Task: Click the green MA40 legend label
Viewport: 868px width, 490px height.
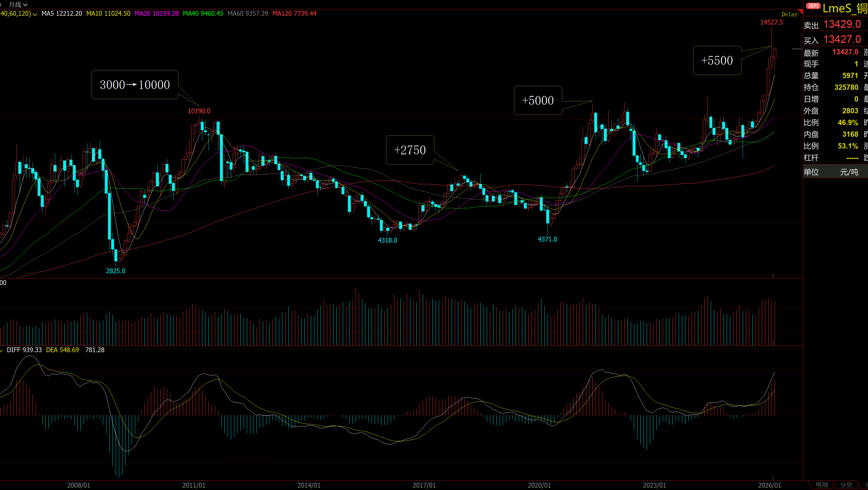Action: (x=203, y=14)
